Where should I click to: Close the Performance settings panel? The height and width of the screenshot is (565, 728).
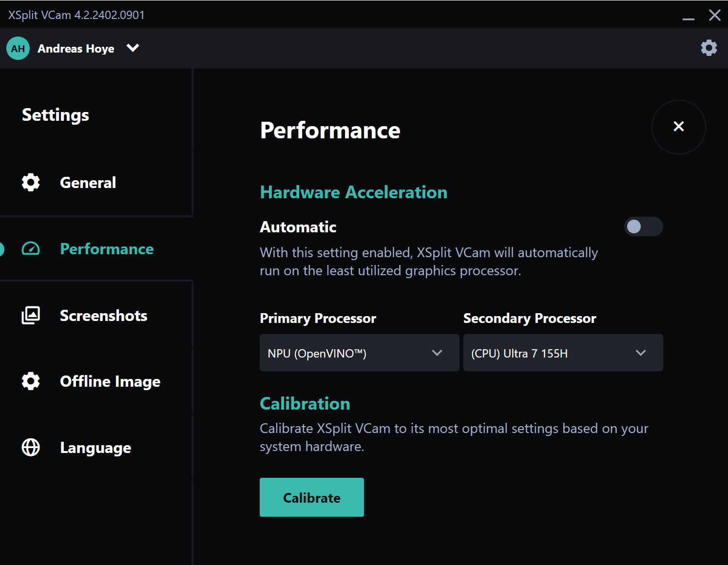pyautogui.click(x=679, y=127)
